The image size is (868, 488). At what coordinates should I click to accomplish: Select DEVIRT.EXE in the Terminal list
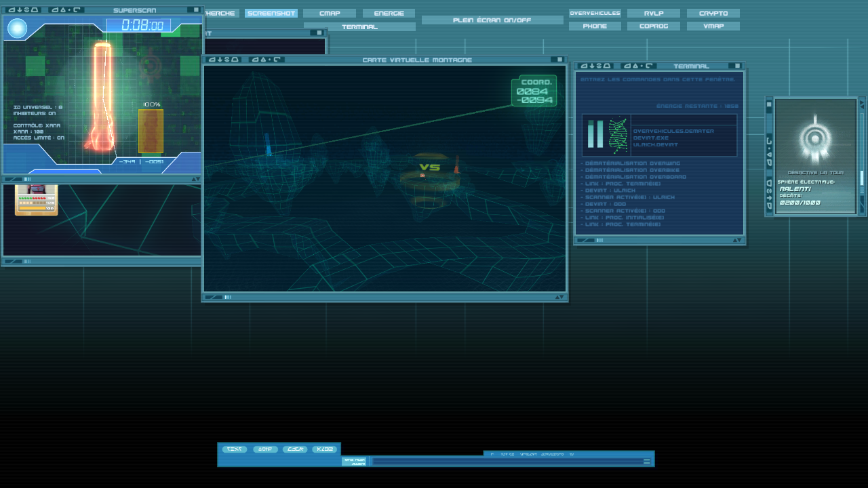click(651, 138)
